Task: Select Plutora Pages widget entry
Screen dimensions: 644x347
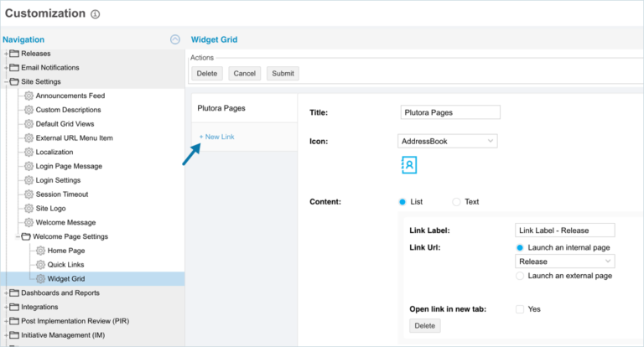Action: [221, 108]
